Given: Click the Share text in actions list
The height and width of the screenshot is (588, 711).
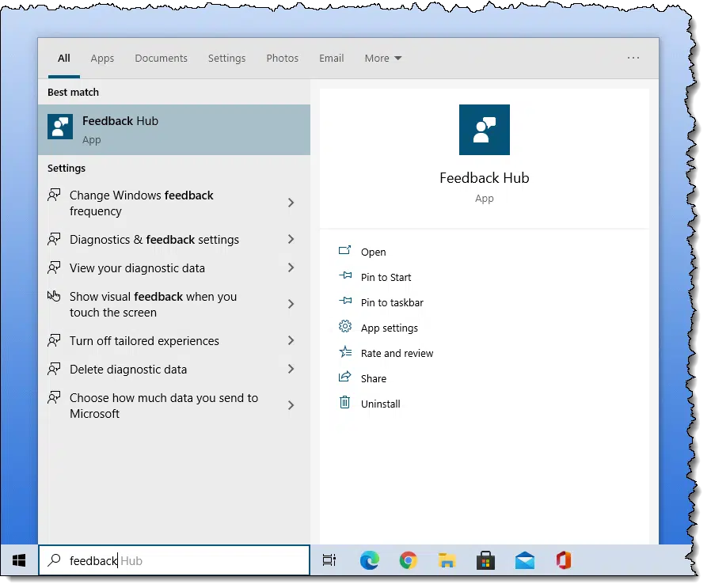Looking at the screenshot, I should click(374, 378).
